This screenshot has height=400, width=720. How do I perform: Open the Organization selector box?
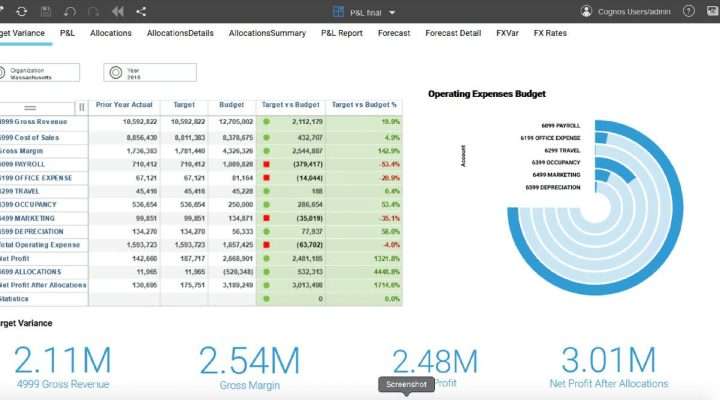tap(39, 73)
